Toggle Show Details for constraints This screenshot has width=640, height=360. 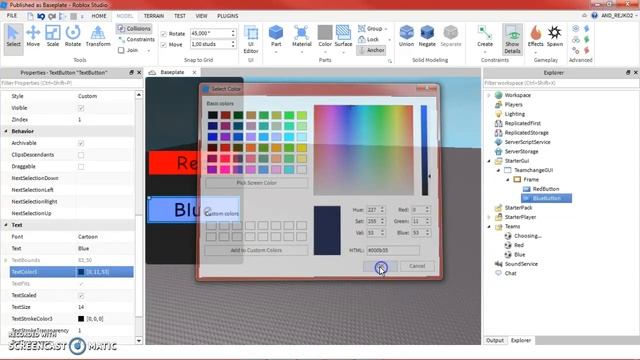coord(512,39)
